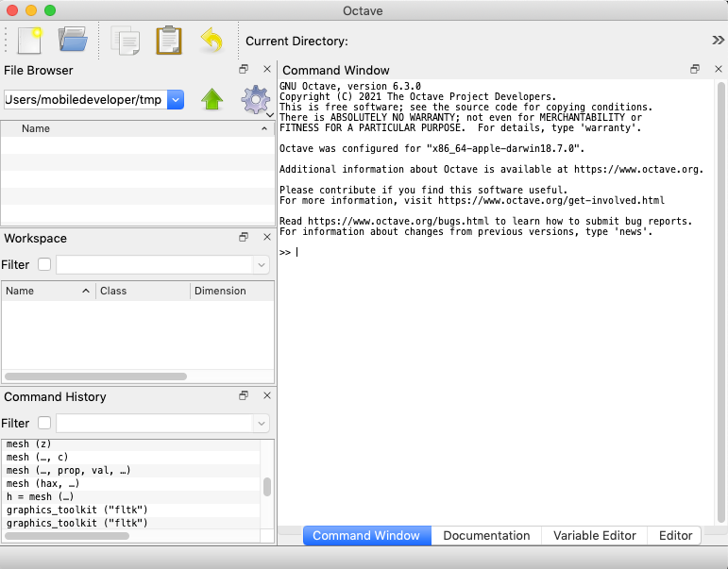
Task: Expand the toolbar overflow chevron
Action: [x=718, y=40]
